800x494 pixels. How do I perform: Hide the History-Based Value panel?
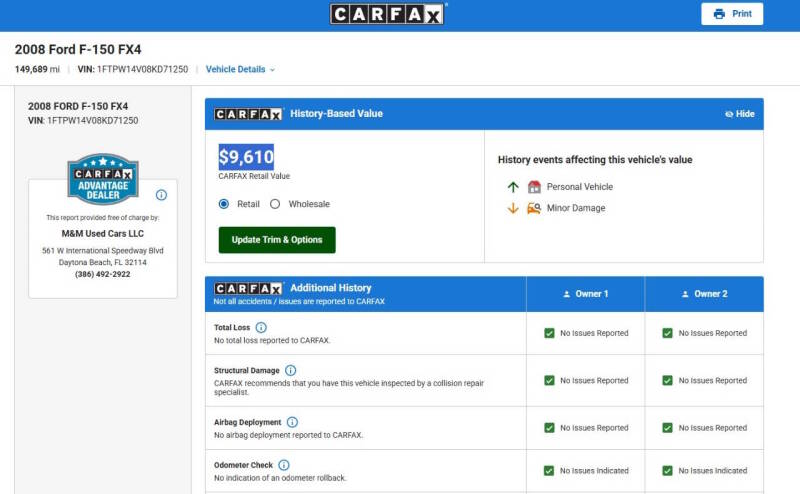point(740,114)
